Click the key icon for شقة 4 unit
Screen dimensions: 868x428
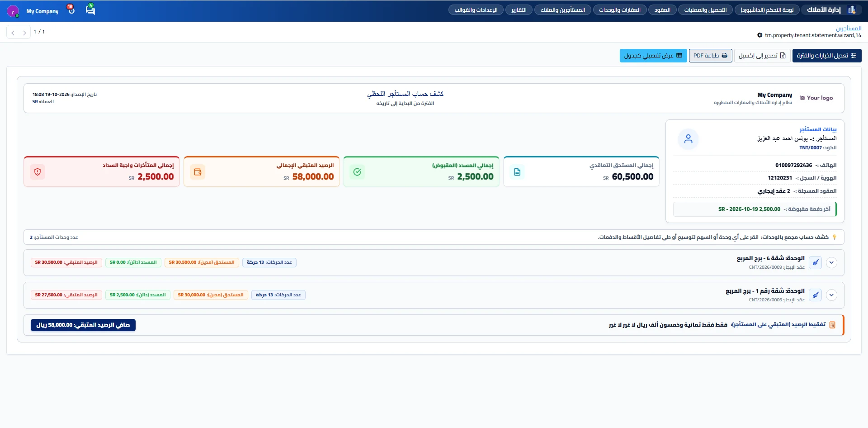tap(816, 262)
